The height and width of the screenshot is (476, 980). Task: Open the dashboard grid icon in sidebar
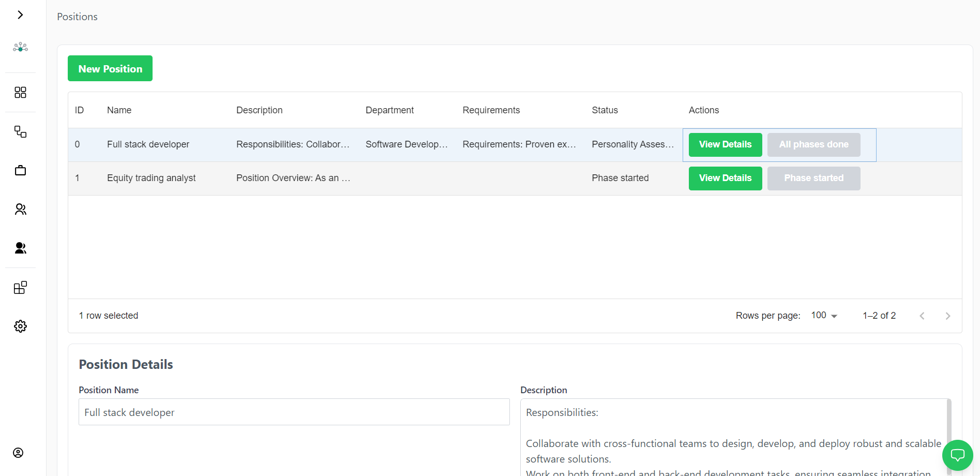pyautogui.click(x=20, y=93)
